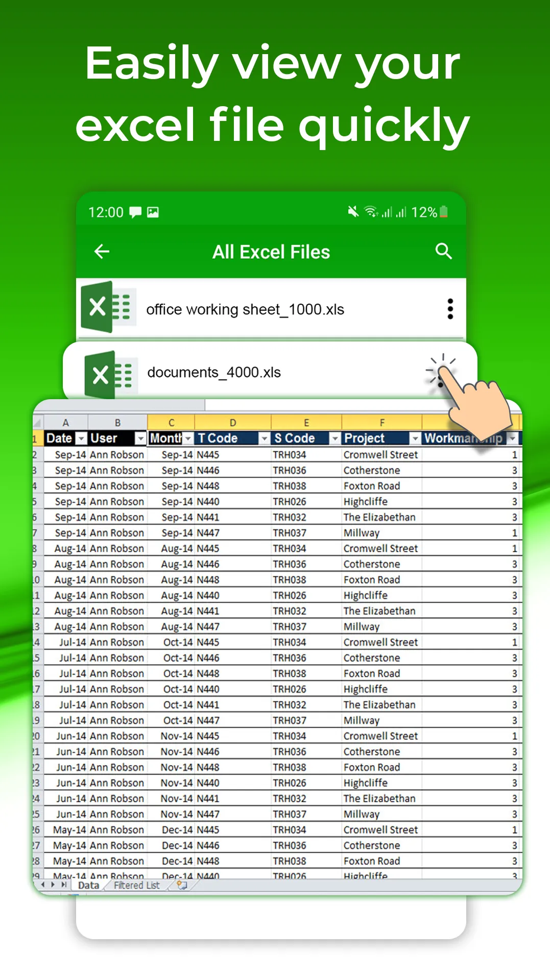Click the Project header cell
Image resolution: width=550 pixels, height=980 pixels.
[x=382, y=438]
